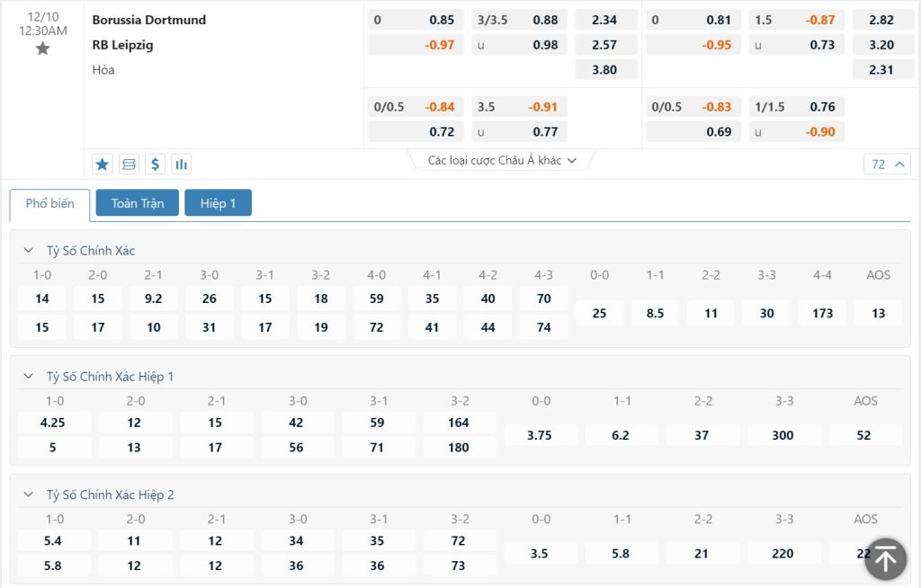Collapse the Tỷ Số Chính Xác section
Image resolution: width=921 pixels, height=588 pixels.
[28, 250]
